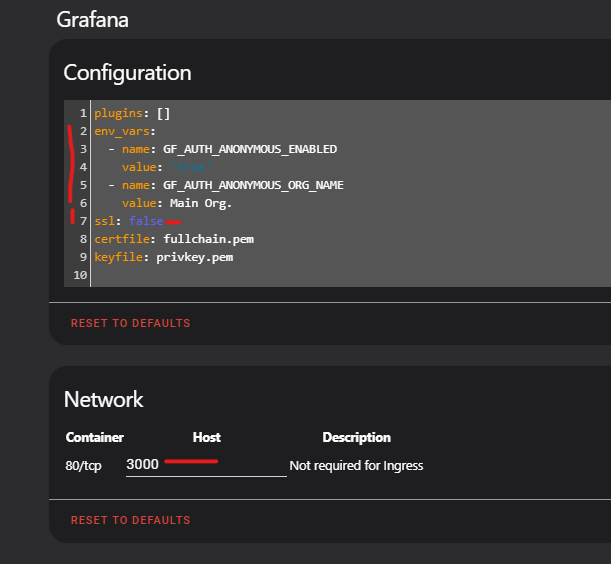Place cursor on 'value: Main Org.' line
Viewport: 611px width, 564px height.
177,203
